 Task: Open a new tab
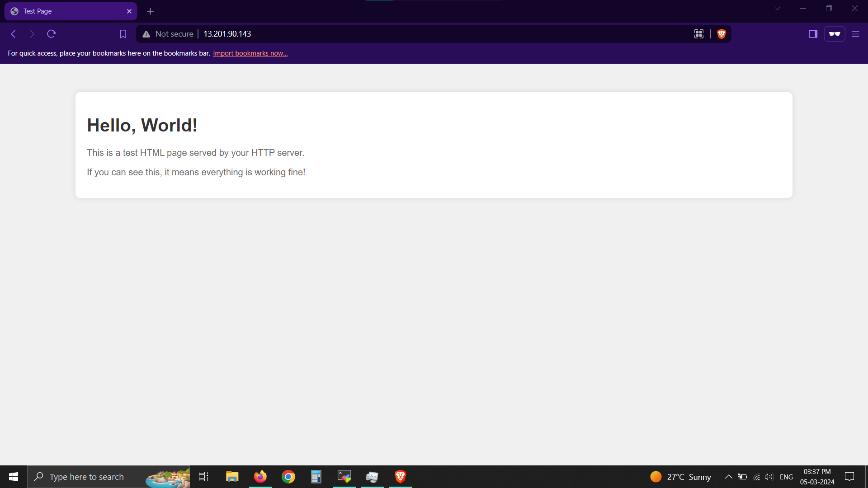151,11
